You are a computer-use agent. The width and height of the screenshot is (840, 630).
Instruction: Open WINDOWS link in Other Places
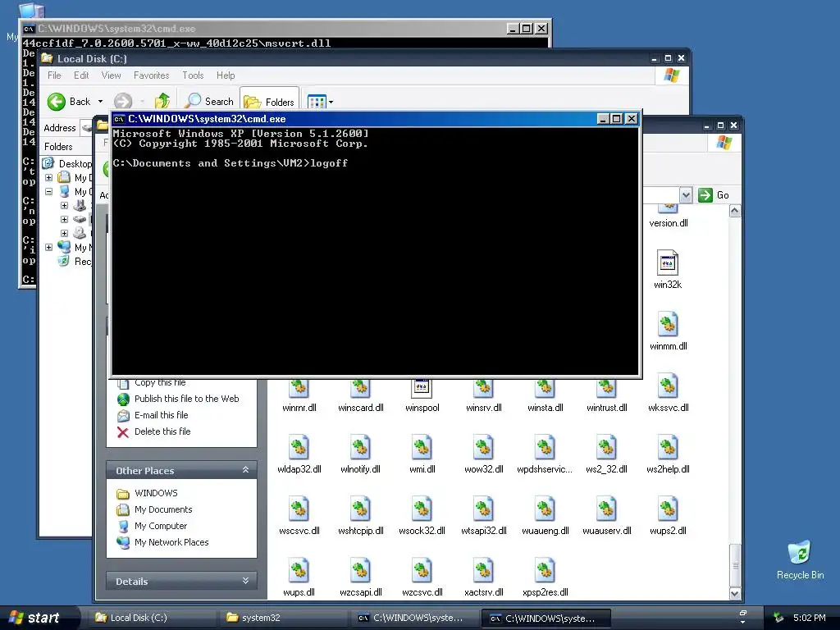(156, 493)
